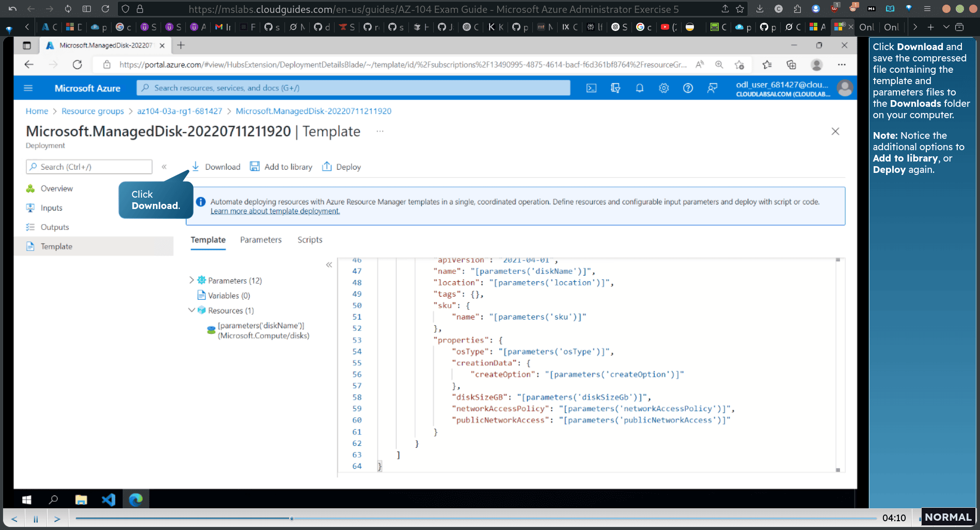This screenshot has width=980, height=530.
Task: Go to Resource groups breadcrumb
Action: [93, 111]
